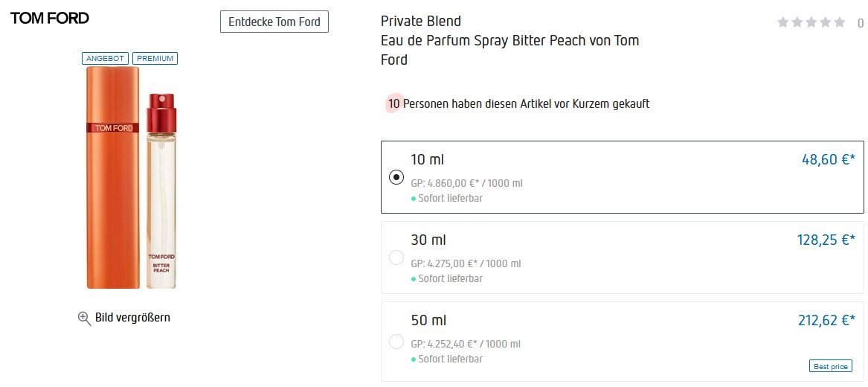This screenshot has width=868, height=387.
Task: Click the 48,60 € price option
Action: coord(828,159)
